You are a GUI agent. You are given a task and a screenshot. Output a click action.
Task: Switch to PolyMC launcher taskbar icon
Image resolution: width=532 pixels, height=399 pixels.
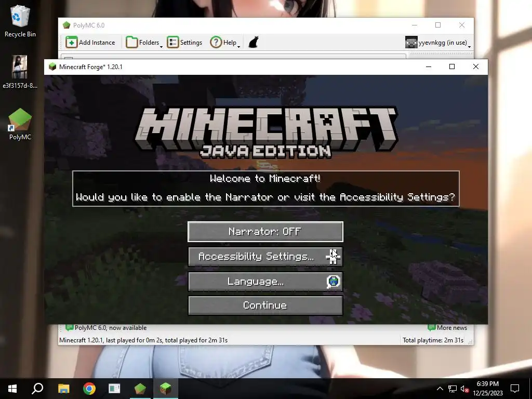click(140, 389)
